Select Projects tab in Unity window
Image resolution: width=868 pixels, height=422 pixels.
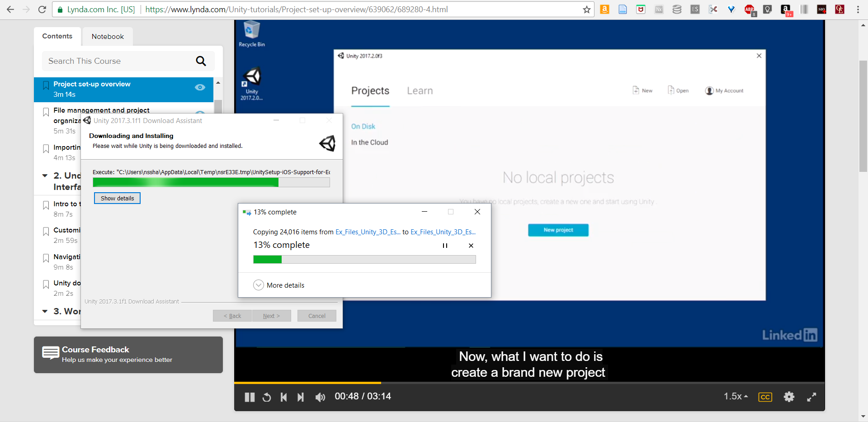pos(370,91)
